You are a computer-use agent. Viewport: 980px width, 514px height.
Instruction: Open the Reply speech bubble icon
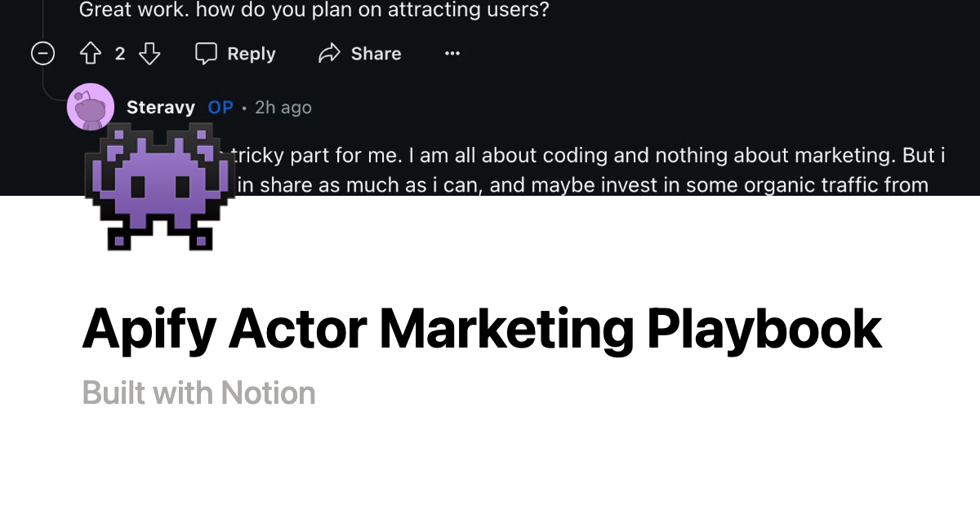[207, 53]
